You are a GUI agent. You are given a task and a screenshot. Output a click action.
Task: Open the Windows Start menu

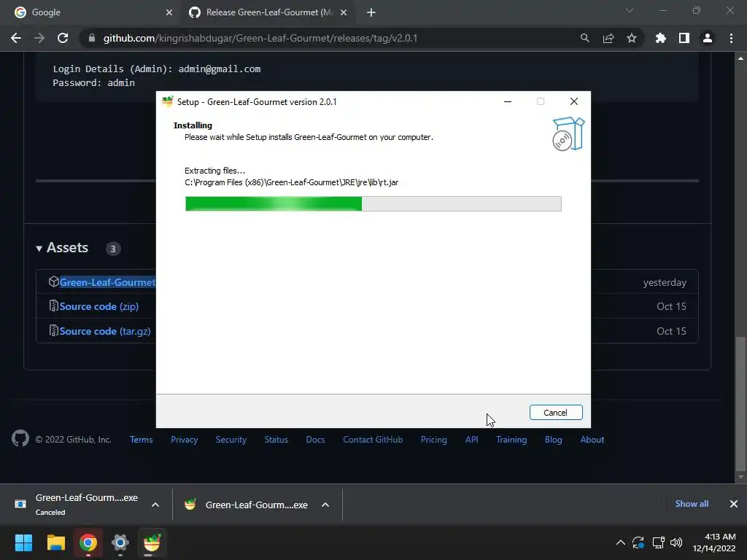click(23, 542)
